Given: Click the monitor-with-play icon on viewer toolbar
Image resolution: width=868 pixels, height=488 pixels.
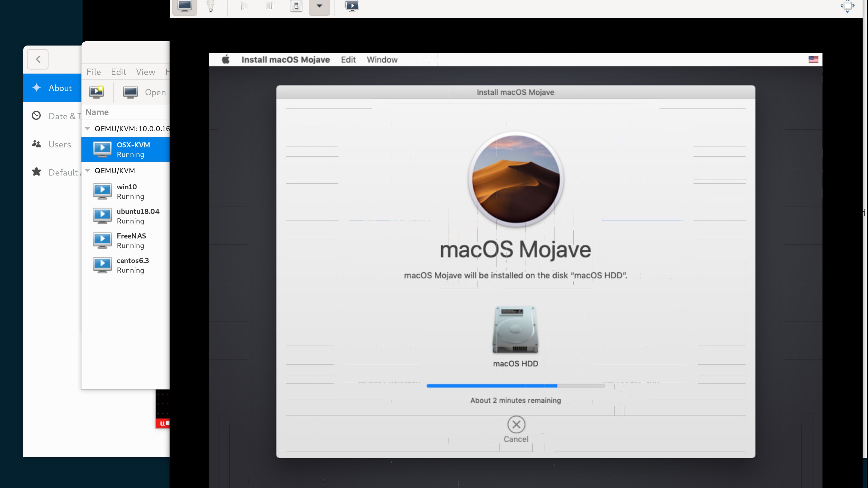Looking at the screenshot, I should (x=352, y=6).
